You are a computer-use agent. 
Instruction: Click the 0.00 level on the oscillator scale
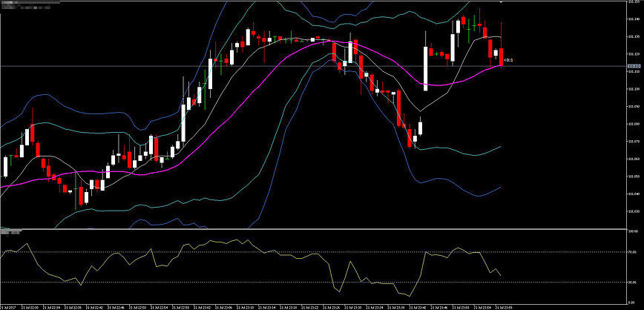pyautogui.click(x=632, y=303)
